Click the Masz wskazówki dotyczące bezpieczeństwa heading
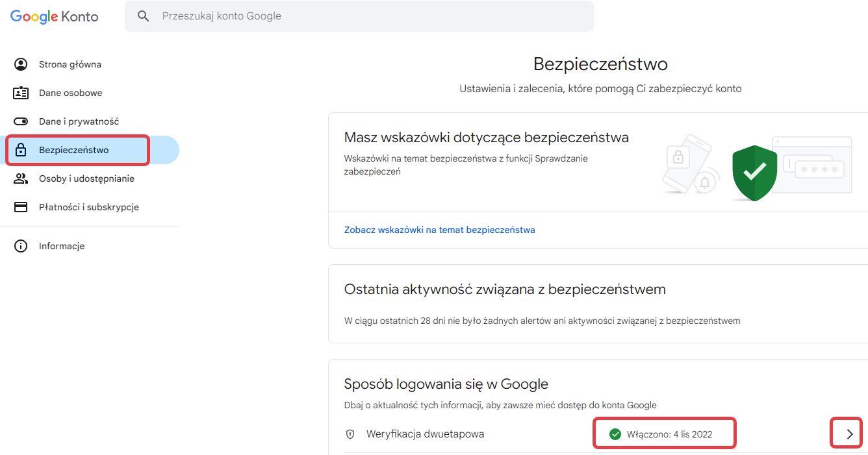The image size is (868, 455). (486, 138)
